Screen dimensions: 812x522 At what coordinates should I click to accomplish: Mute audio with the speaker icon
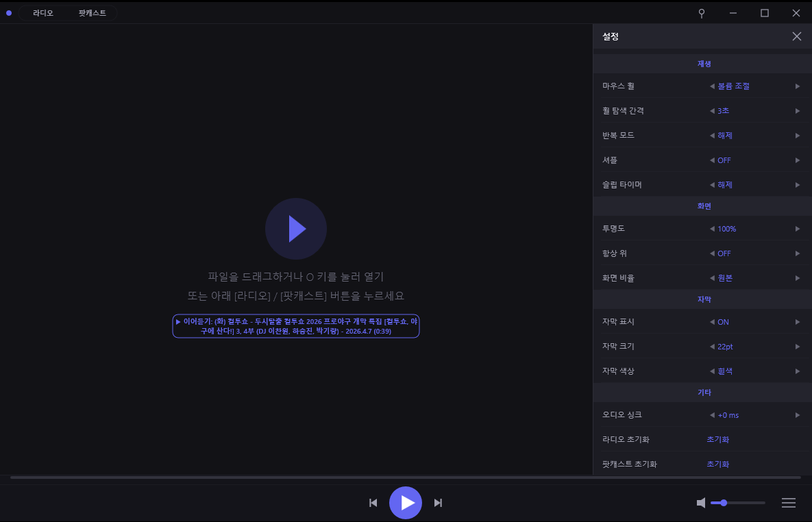(701, 503)
